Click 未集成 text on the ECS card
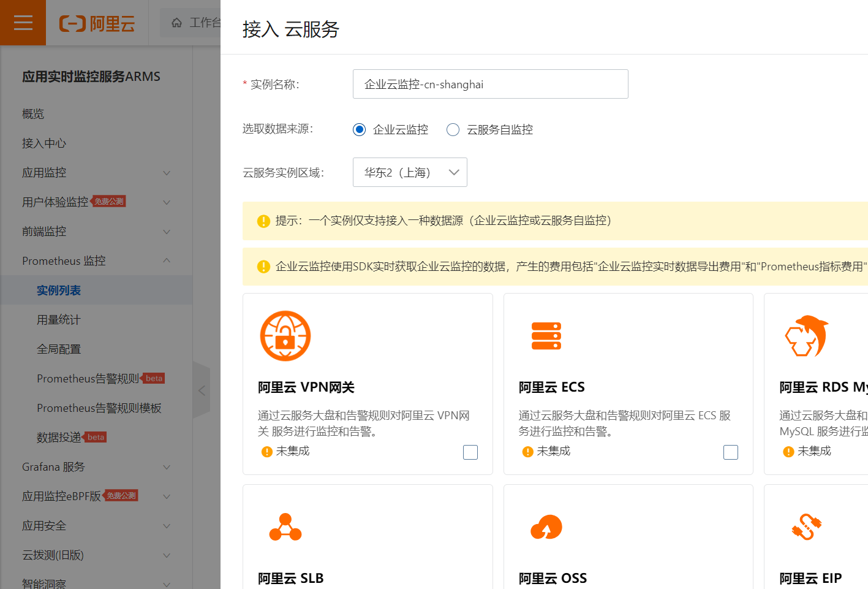 (x=554, y=451)
